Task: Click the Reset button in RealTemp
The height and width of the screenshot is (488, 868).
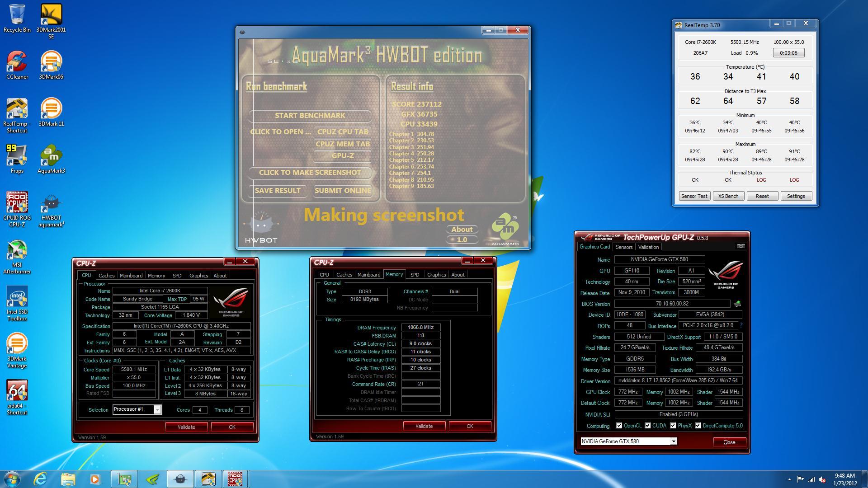Action: tap(762, 196)
